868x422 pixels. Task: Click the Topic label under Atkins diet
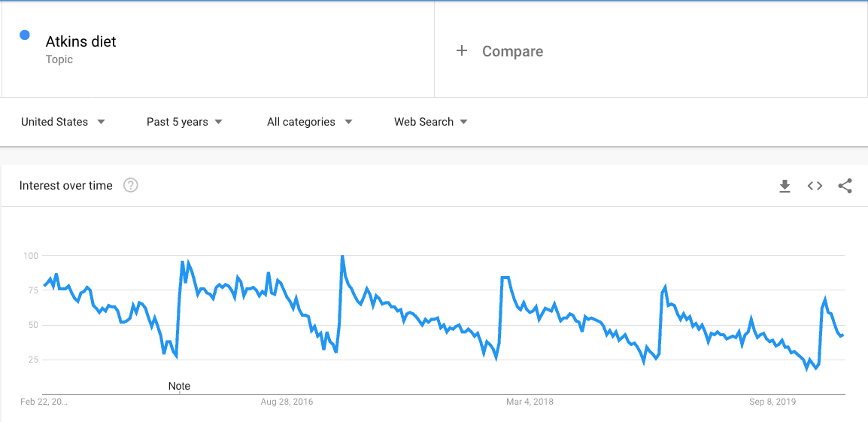tap(59, 60)
